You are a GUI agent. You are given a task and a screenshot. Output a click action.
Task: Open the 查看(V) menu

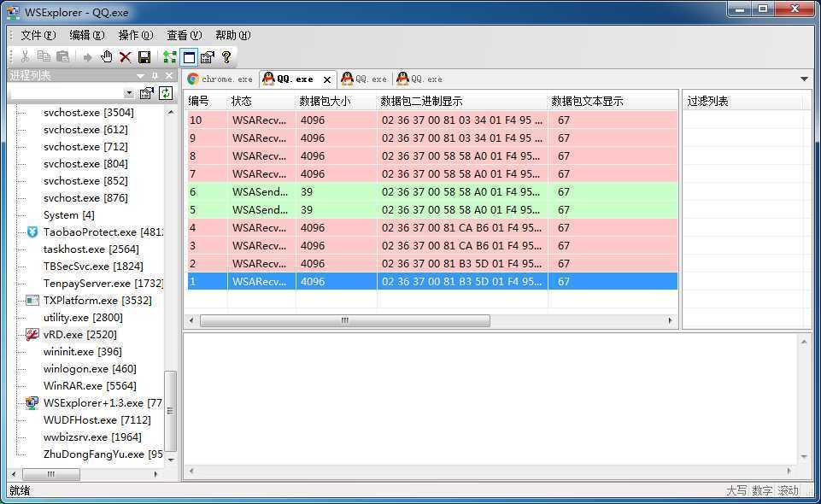[x=185, y=35]
